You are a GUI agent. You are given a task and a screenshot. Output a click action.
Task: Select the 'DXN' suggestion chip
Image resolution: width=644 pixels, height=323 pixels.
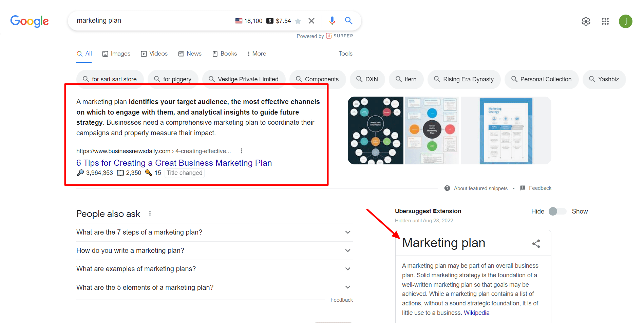coord(367,79)
